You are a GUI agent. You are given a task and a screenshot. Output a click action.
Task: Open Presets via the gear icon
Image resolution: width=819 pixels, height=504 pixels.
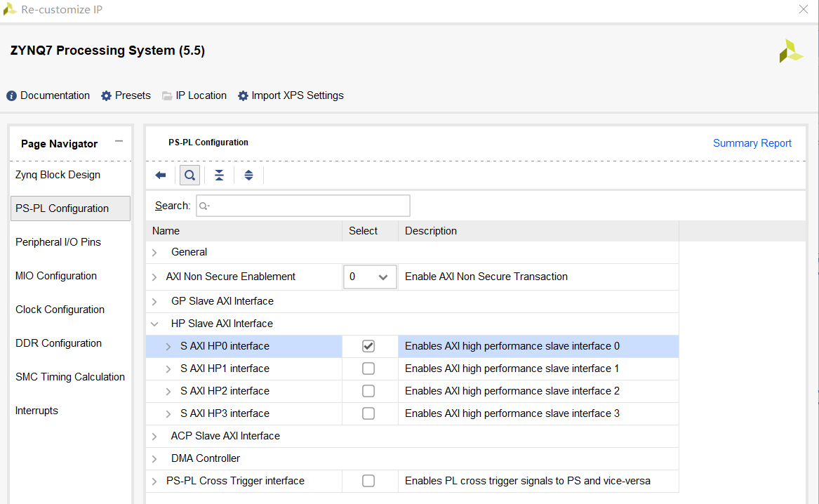point(107,95)
